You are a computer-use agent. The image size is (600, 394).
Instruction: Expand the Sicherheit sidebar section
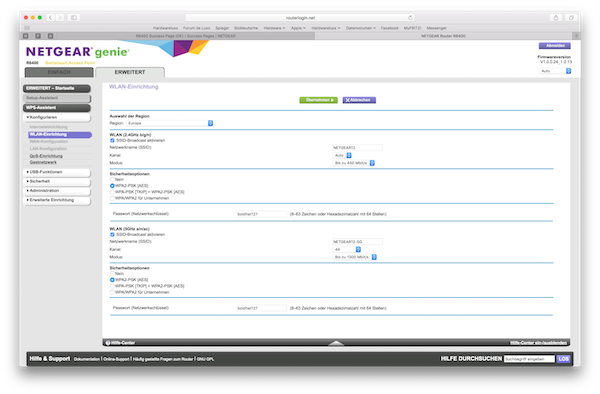pyautogui.click(x=57, y=181)
